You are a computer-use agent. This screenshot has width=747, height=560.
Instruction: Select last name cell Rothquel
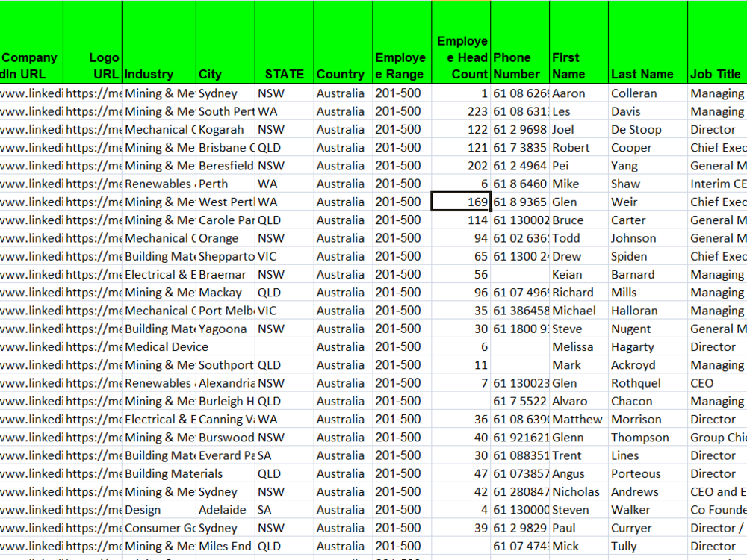648,383
